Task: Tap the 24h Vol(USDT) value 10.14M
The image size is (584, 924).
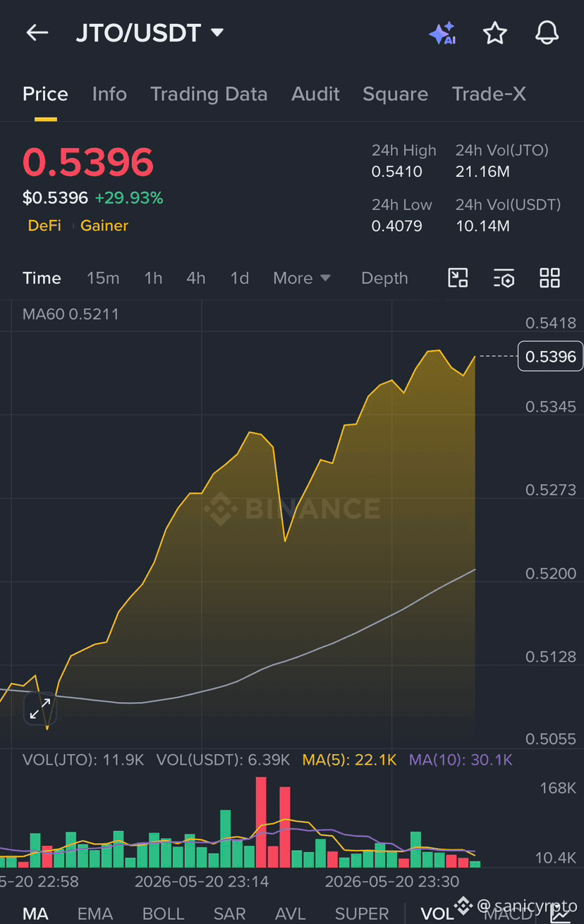Action: (x=482, y=226)
